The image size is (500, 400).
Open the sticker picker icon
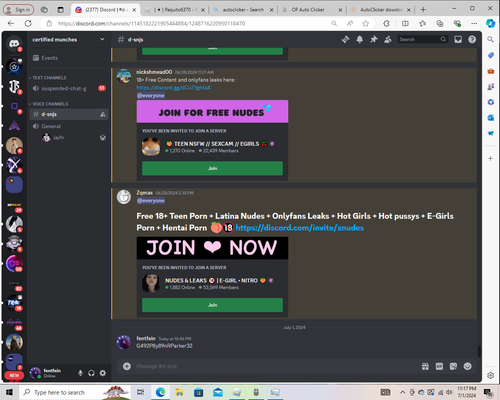point(453,366)
